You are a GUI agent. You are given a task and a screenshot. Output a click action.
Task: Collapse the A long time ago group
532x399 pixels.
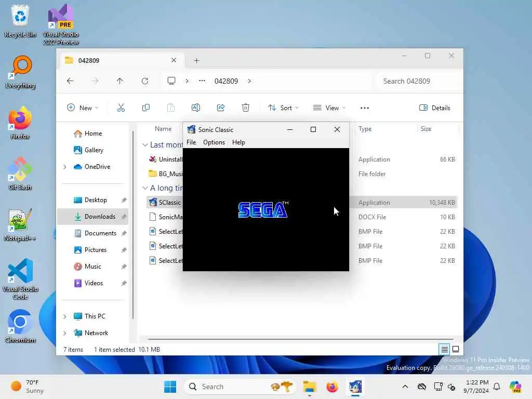[x=145, y=188]
